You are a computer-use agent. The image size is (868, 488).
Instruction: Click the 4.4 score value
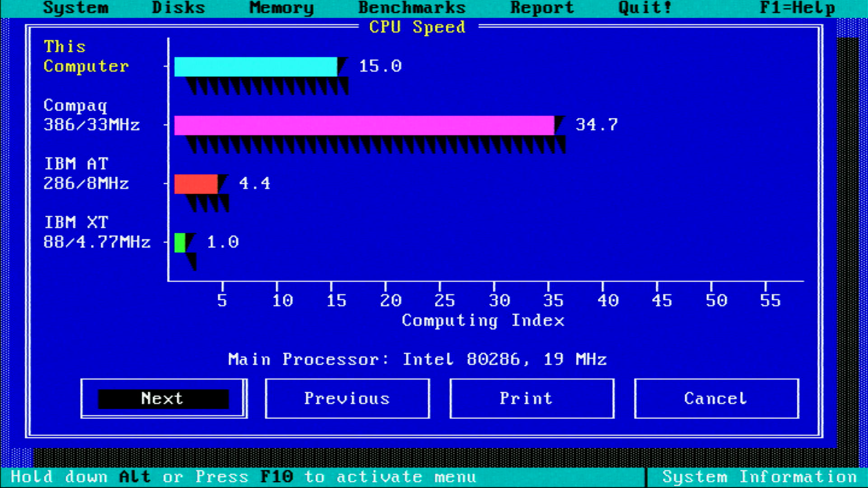(x=255, y=183)
